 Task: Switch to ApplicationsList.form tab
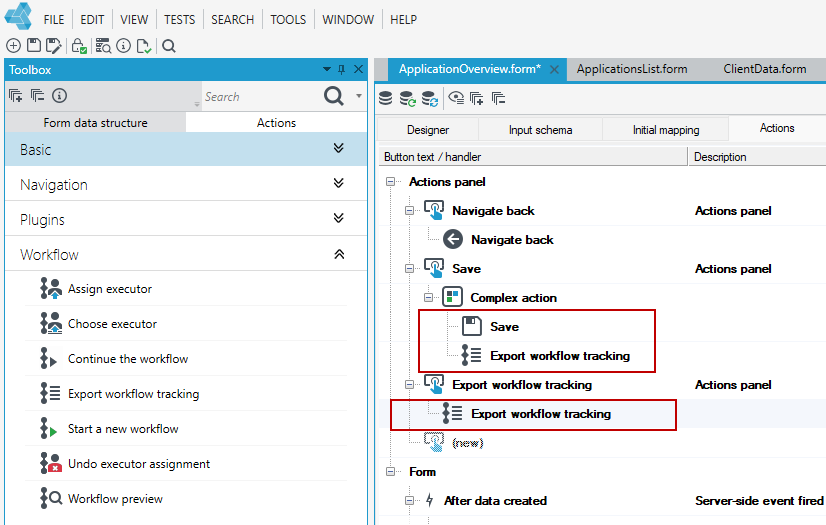pos(632,69)
